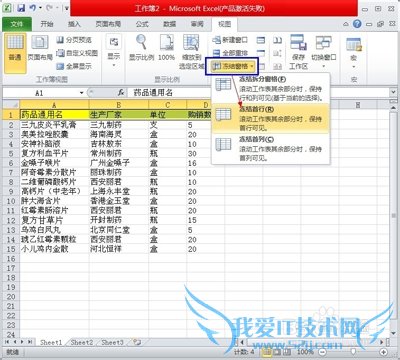Open a 新建窗口 new window

[231, 40]
